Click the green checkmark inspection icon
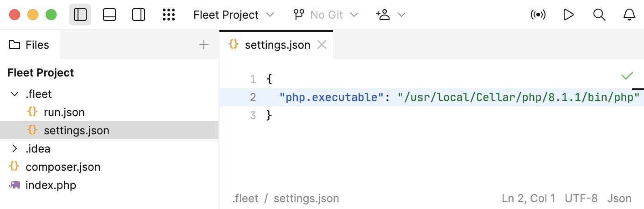 [627, 76]
